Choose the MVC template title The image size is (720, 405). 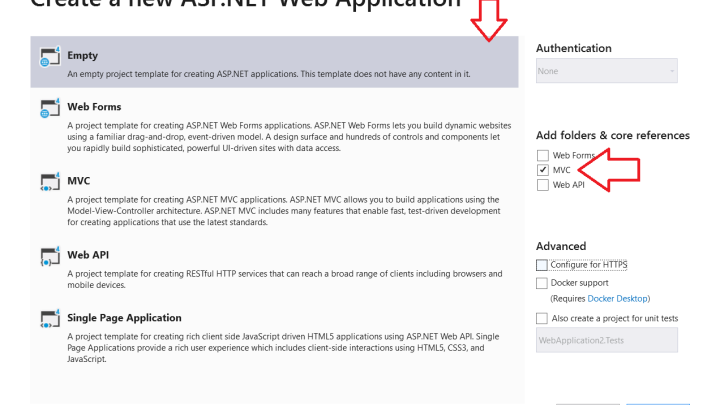[x=79, y=181]
